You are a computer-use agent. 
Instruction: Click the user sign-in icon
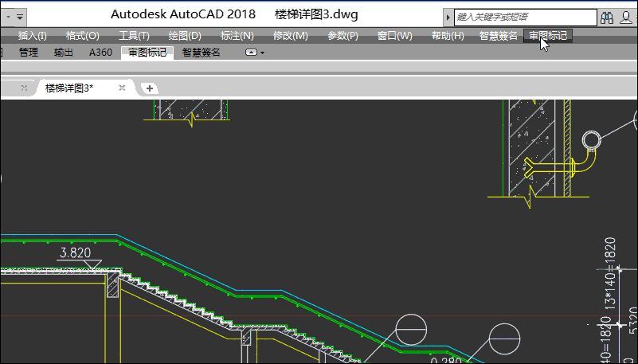pyautogui.click(x=626, y=17)
